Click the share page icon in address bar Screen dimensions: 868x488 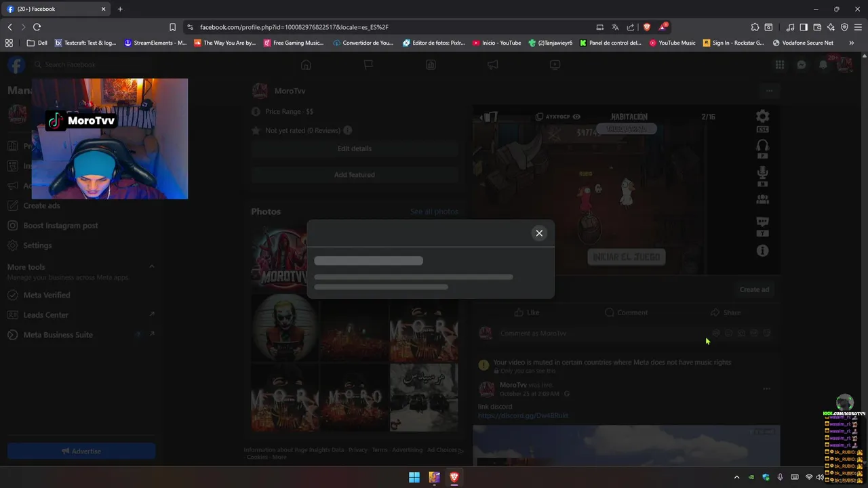pos(631,27)
